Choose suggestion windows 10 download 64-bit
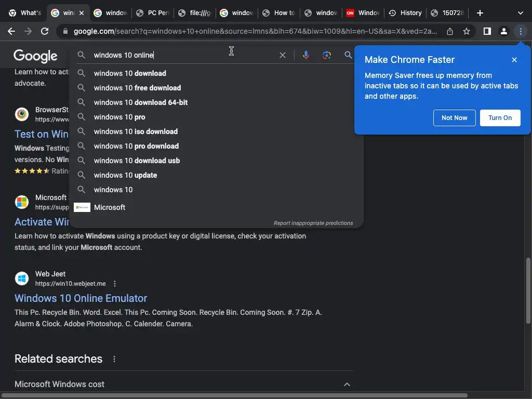Viewport: 532px width, 399px height. pyautogui.click(x=217, y=102)
